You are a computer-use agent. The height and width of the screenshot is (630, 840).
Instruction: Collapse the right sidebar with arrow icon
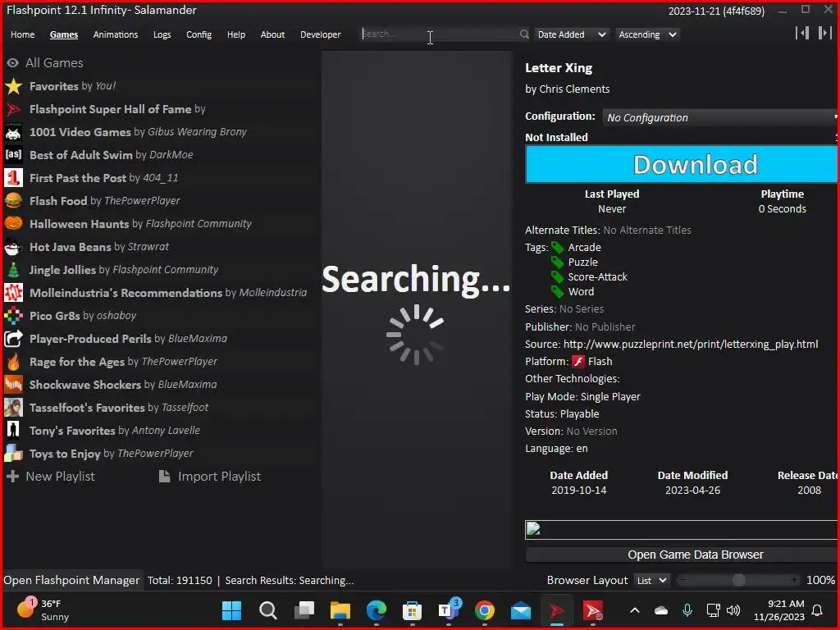(x=825, y=33)
